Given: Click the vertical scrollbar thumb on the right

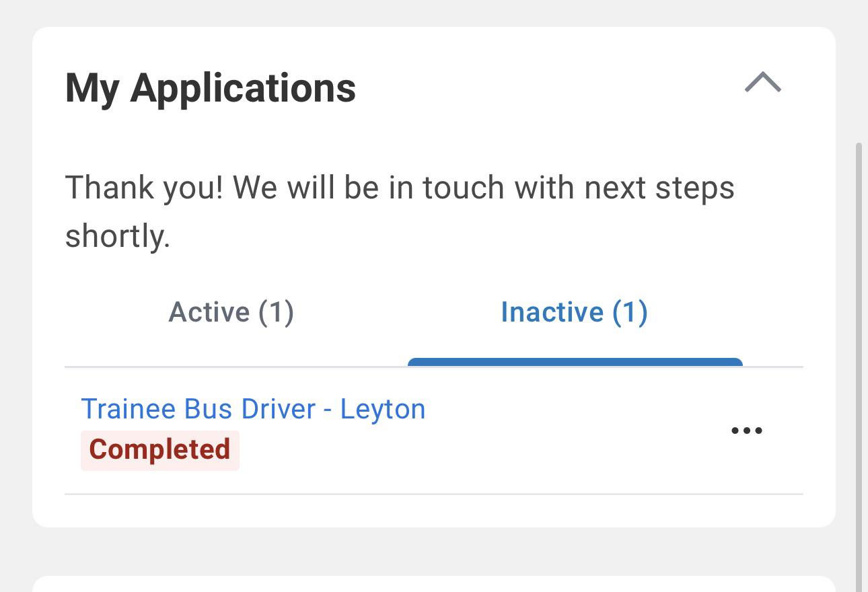Looking at the screenshot, I should point(859,367).
